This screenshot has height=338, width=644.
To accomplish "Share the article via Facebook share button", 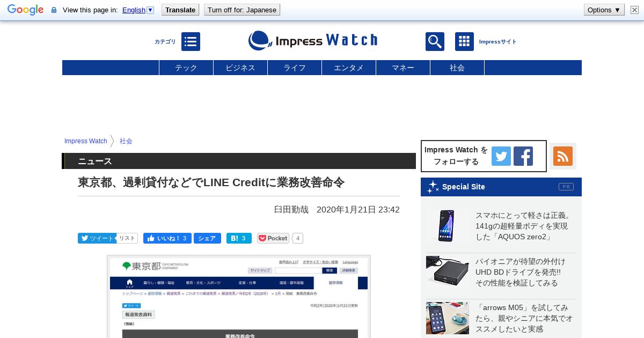I will [x=207, y=238].
